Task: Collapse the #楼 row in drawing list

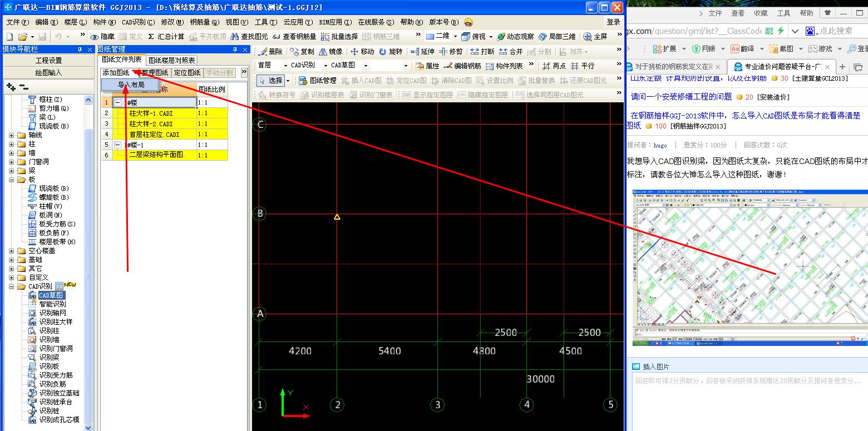Action: click(117, 103)
